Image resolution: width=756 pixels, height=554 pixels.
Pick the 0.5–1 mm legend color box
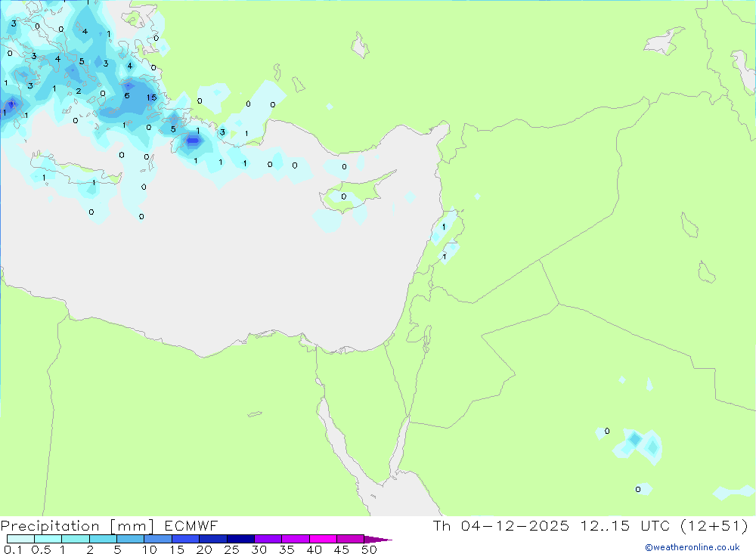(x=48, y=539)
